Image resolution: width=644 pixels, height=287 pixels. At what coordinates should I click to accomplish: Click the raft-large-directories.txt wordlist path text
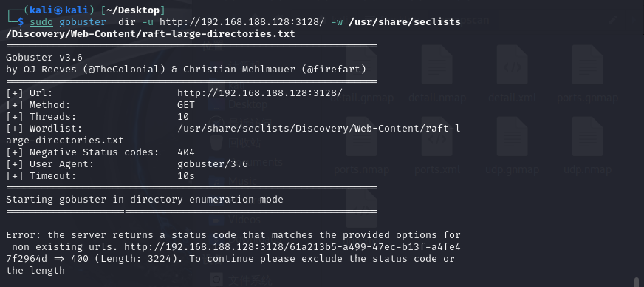[216, 34]
